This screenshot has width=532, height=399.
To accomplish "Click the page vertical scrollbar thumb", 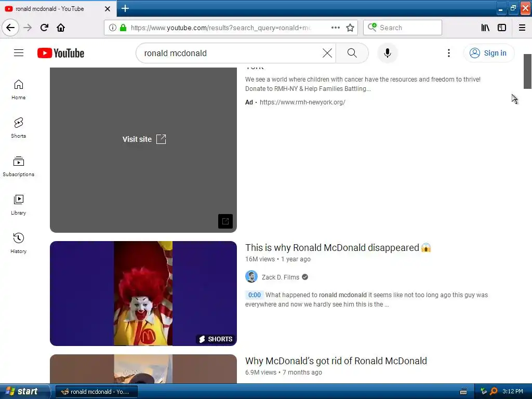I will (x=527, y=71).
